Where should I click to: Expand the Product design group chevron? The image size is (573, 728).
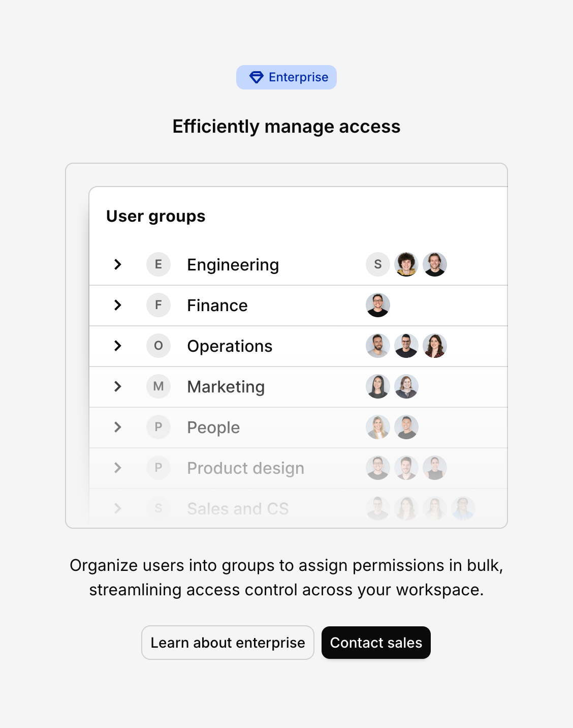click(118, 468)
